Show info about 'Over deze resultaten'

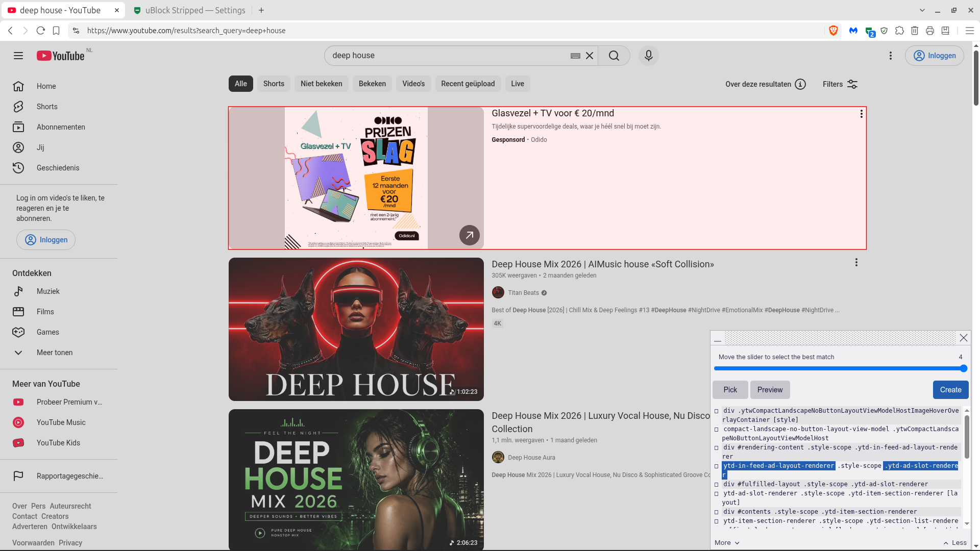[800, 84]
